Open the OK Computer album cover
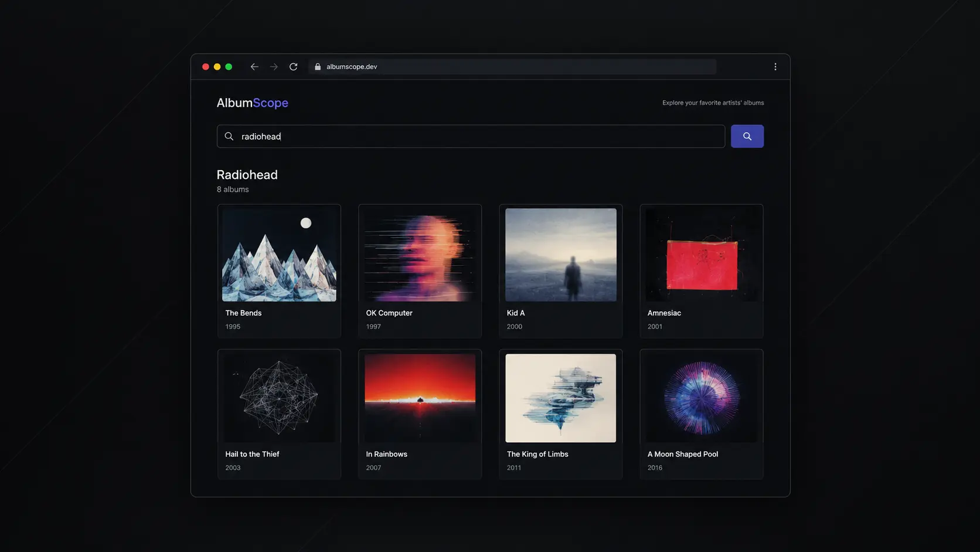Viewport: 980px width, 552px height. pyautogui.click(x=420, y=255)
